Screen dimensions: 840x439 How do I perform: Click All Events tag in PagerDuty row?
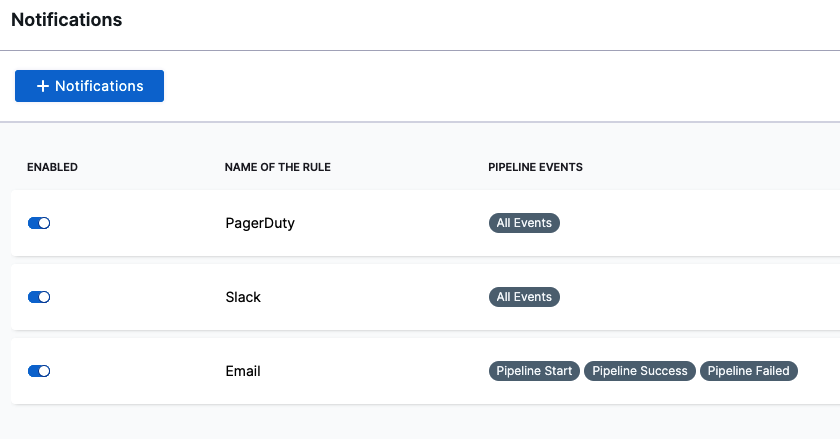point(524,223)
